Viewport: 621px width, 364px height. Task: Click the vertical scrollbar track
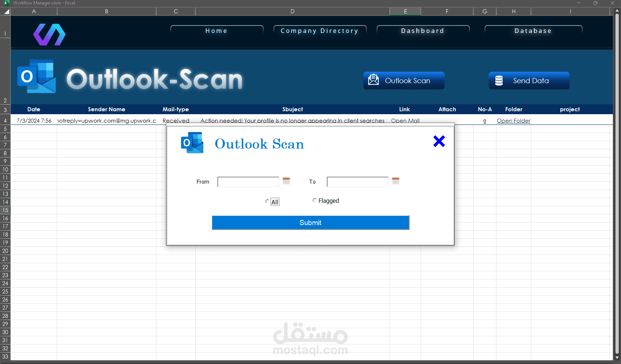[x=617, y=184]
